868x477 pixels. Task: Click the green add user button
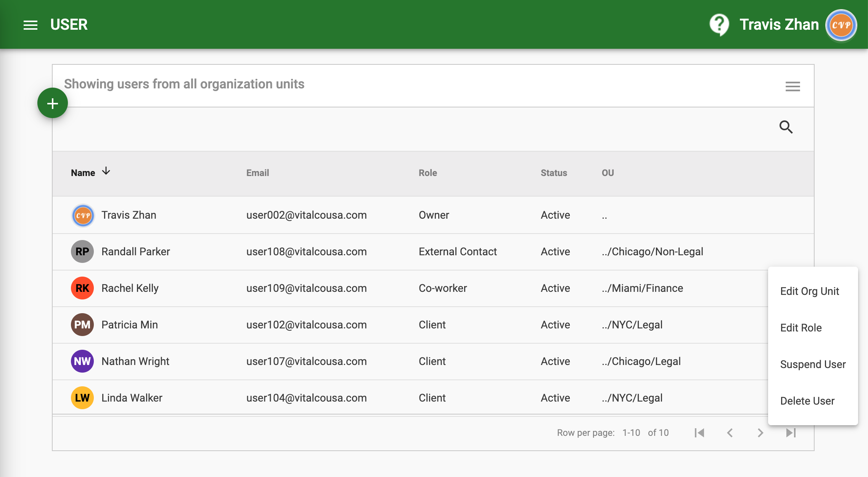coord(53,103)
